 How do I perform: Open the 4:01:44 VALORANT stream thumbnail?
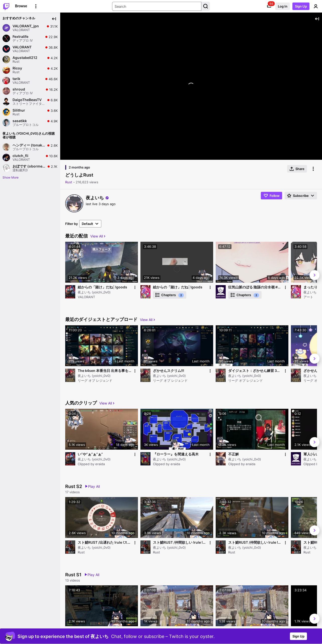coord(102,262)
